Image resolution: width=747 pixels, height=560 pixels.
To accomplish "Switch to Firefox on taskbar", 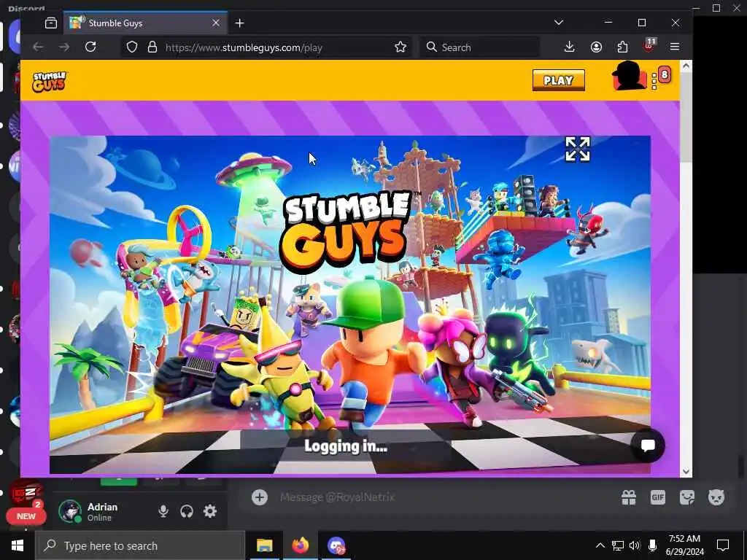I will (x=300, y=545).
